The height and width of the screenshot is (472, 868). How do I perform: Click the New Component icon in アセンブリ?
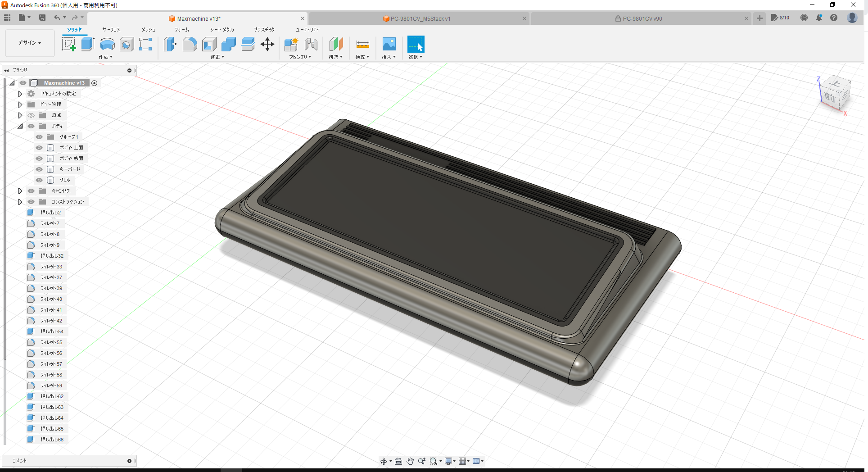click(x=291, y=44)
